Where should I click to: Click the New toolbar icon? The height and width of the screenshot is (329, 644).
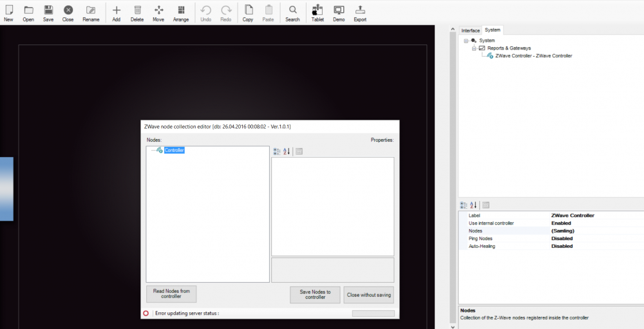pyautogui.click(x=8, y=12)
